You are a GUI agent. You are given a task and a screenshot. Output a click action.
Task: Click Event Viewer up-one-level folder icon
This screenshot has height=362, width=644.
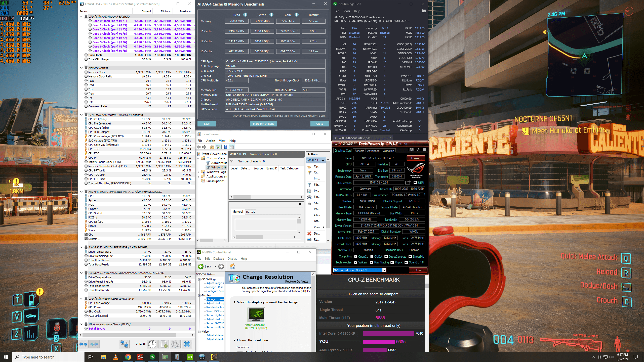(x=212, y=147)
